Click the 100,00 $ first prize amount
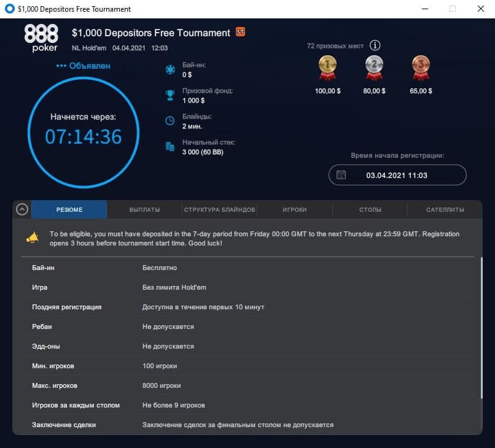495x448 pixels. coord(328,91)
